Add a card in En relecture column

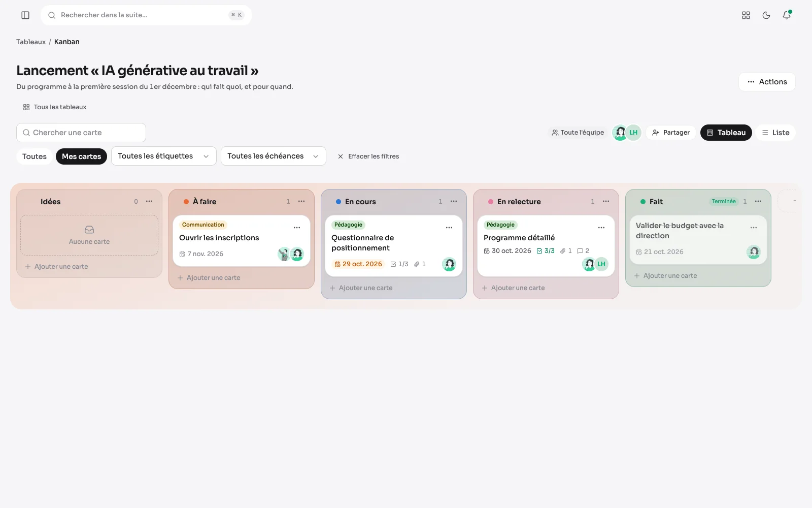click(513, 288)
